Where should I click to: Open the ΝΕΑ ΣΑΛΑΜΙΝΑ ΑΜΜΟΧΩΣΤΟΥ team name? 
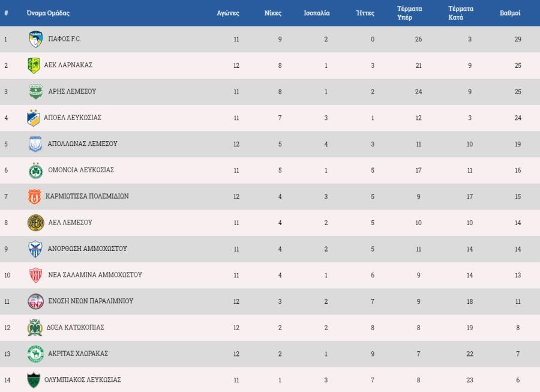(x=95, y=275)
